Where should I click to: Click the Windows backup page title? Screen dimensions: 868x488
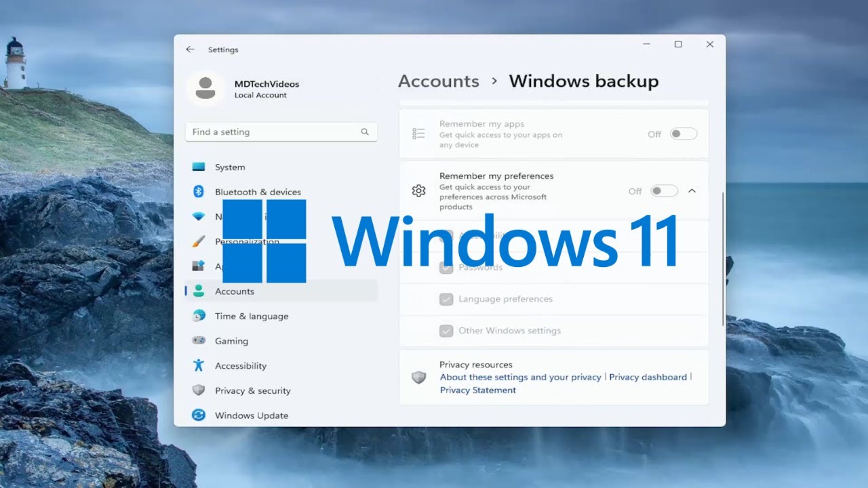pyautogui.click(x=584, y=81)
